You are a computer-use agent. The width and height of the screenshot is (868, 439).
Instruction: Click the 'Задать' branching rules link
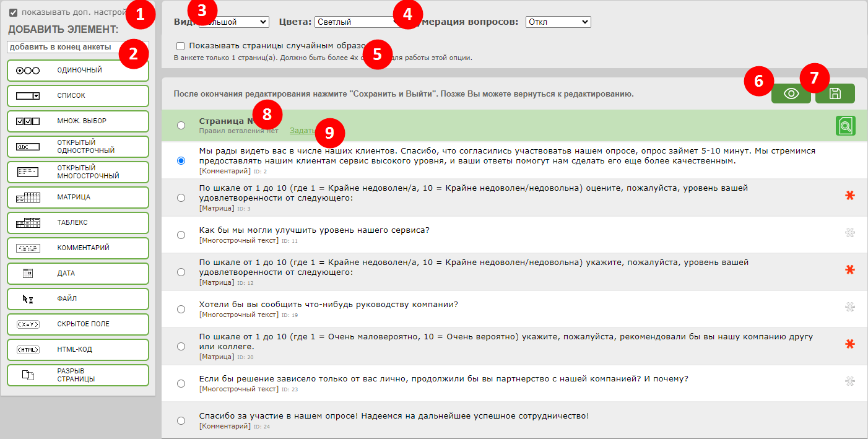pyautogui.click(x=301, y=131)
